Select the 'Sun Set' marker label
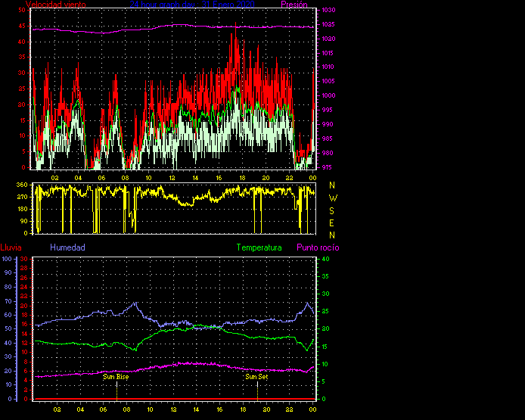 [x=256, y=377]
